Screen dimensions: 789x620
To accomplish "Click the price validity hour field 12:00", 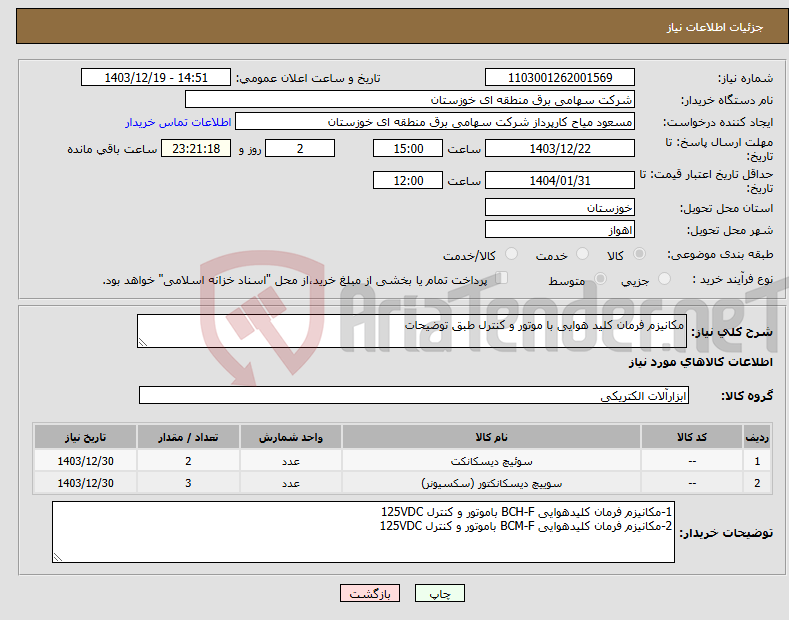I will [x=408, y=180].
